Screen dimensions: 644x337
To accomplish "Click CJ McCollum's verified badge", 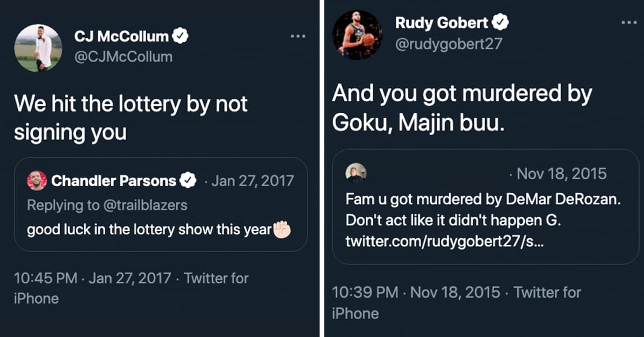I will coord(182,36).
